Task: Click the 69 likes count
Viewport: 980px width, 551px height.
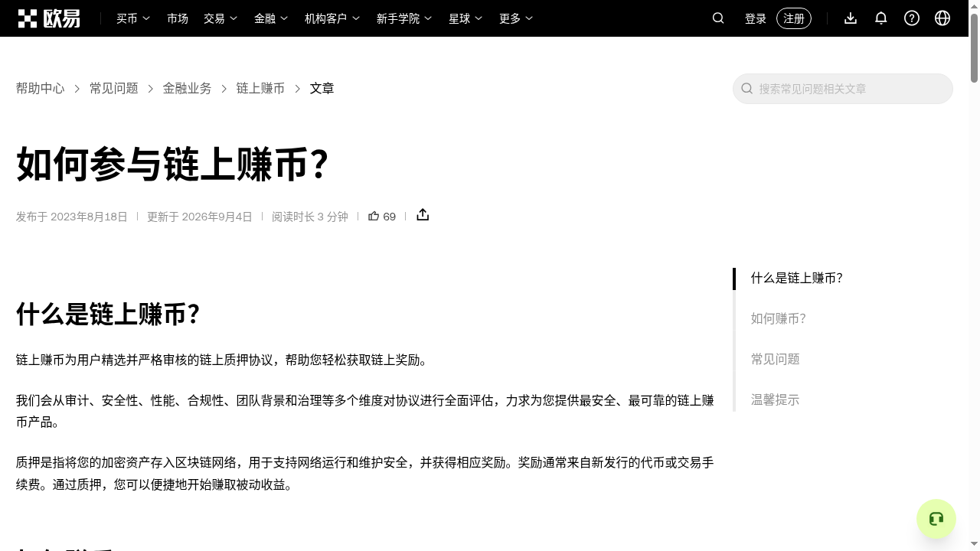Action: point(390,217)
